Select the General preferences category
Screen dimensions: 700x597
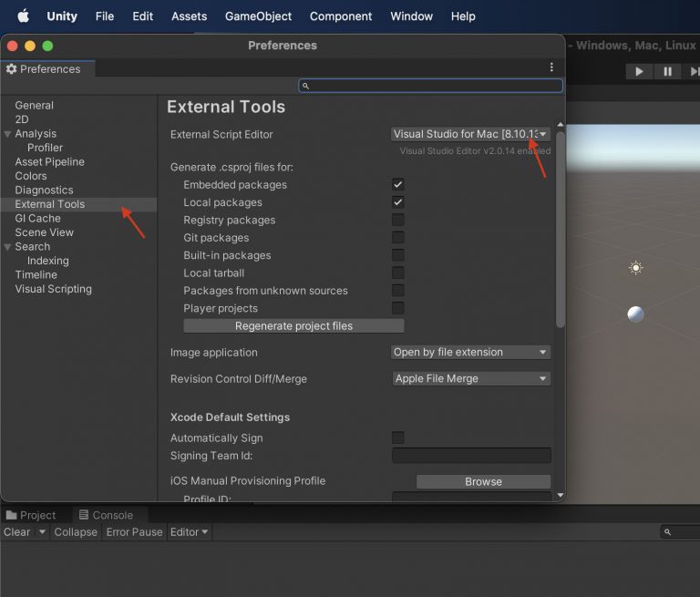pyautogui.click(x=35, y=106)
